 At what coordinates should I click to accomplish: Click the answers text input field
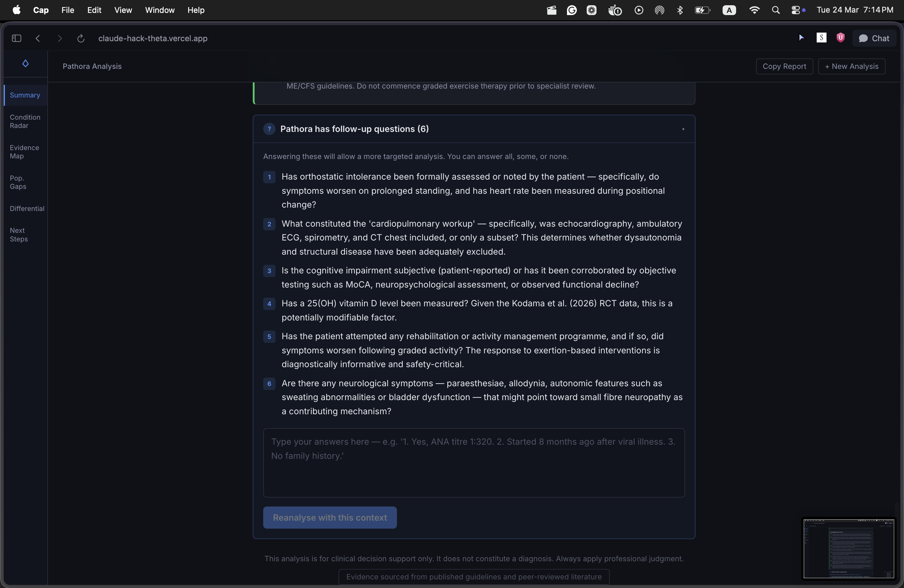(x=474, y=463)
